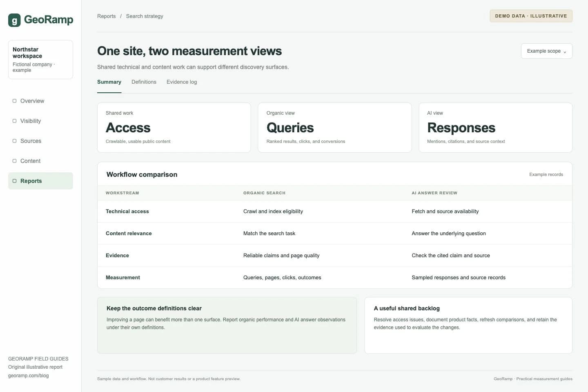Click the Demo Data Illustrative badge

coord(531,16)
